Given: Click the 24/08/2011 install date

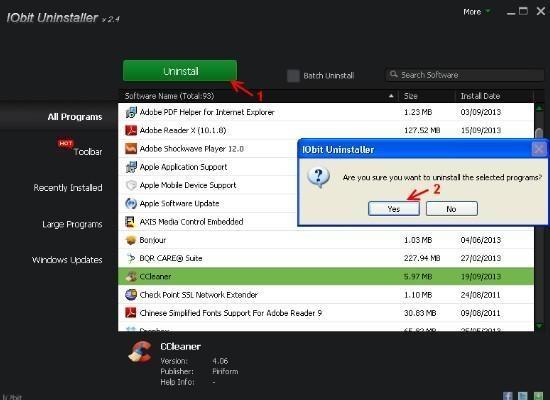Looking at the screenshot, I should pos(481,295).
